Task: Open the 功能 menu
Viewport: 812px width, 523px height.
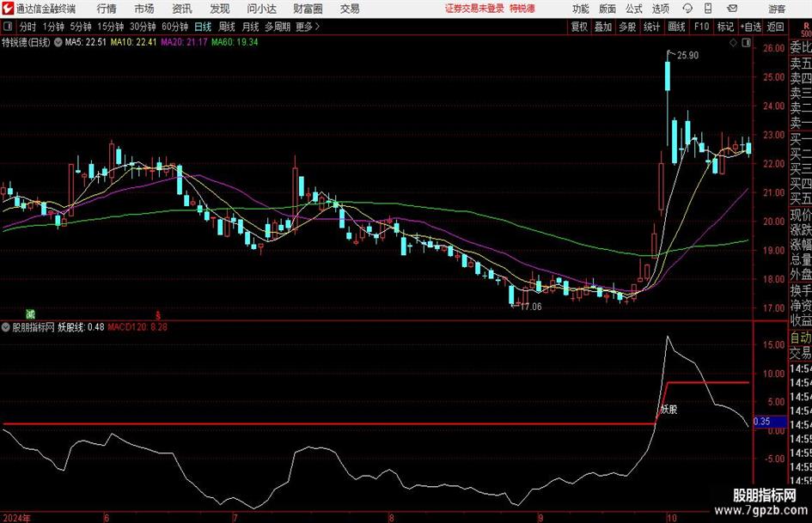Action: click(x=581, y=9)
